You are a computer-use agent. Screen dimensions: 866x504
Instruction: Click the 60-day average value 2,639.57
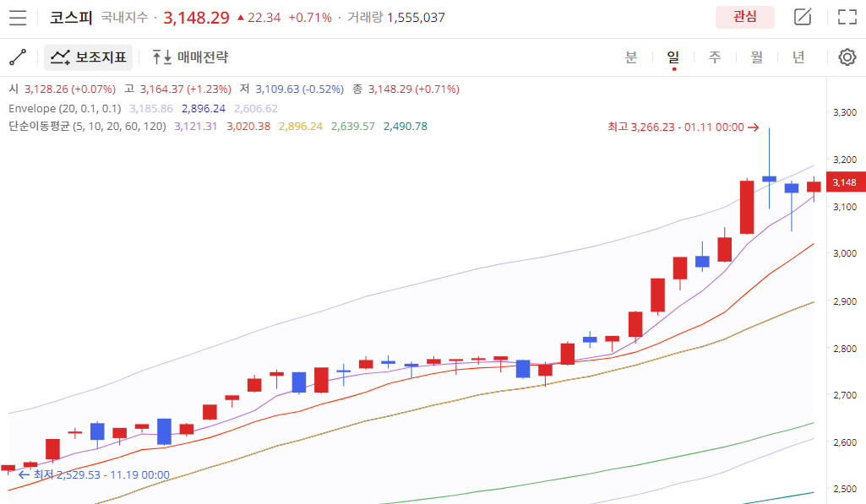[x=353, y=127]
